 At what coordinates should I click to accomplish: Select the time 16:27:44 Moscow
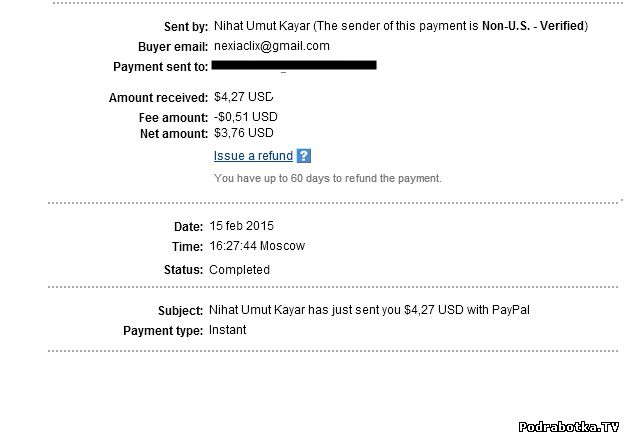pos(259,246)
